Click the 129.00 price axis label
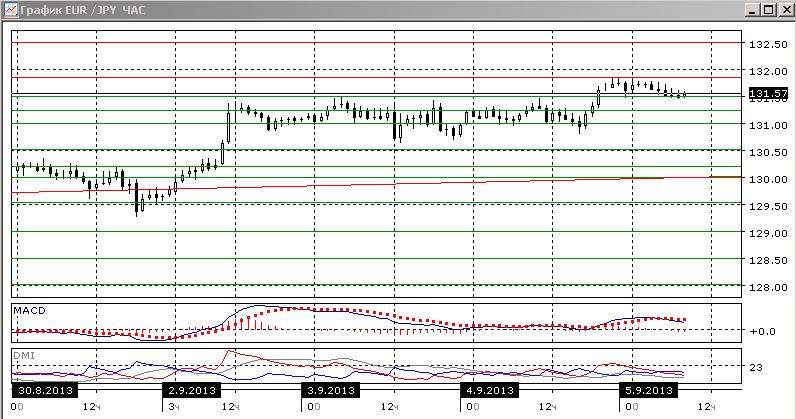 (x=768, y=233)
